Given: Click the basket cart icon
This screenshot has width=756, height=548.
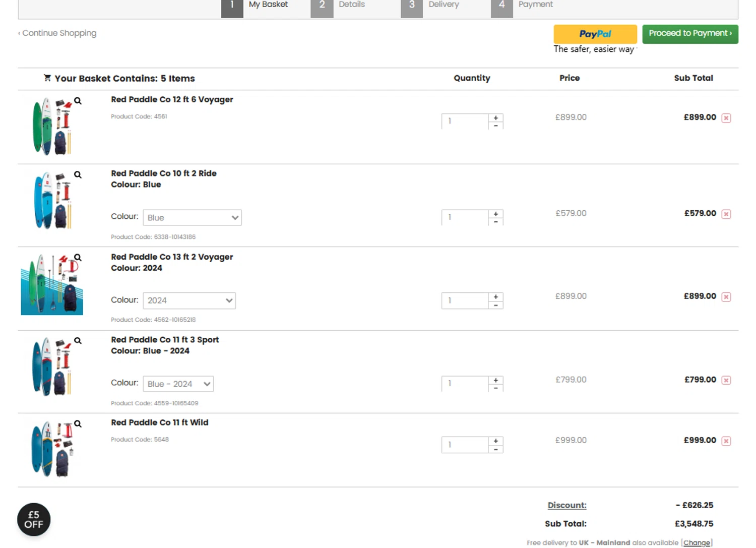Looking at the screenshot, I should [47, 78].
